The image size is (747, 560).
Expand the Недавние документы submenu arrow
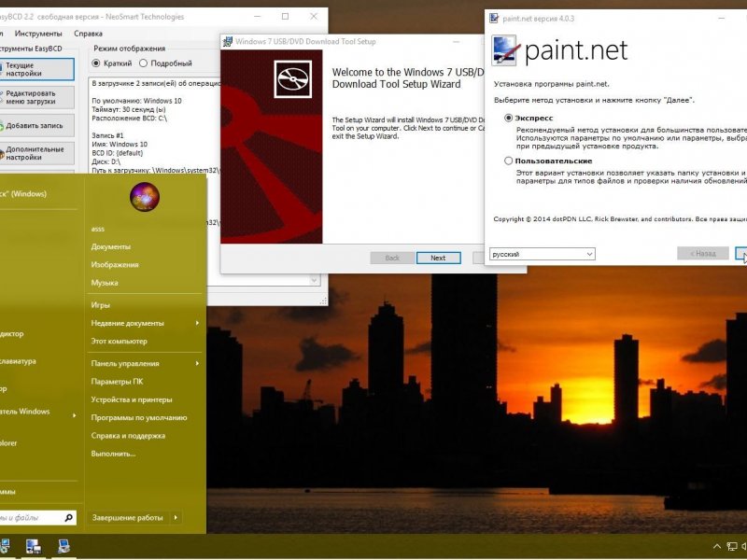(197, 323)
